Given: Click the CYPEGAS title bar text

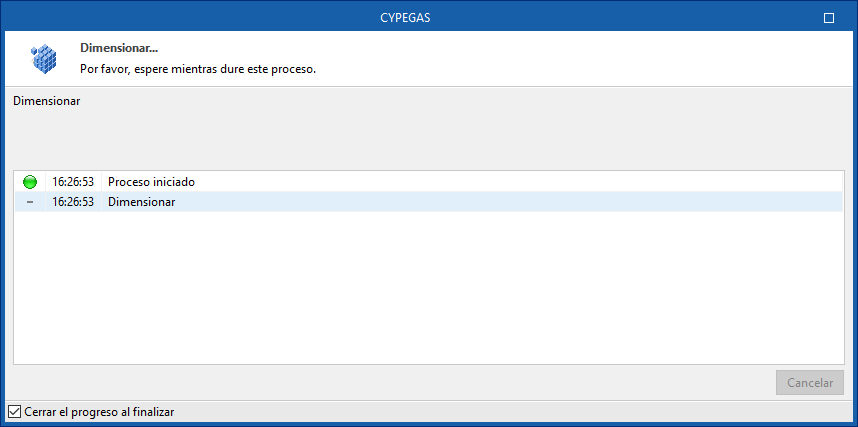Looking at the screenshot, I should pos(428,18).
